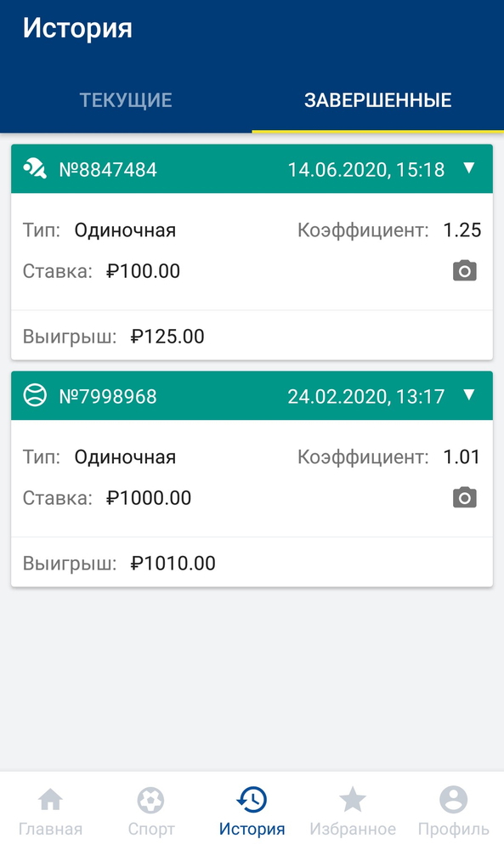Open Профиль using the profile icon
The width and height of the screenshot is (504, 850).
[453, 800]
